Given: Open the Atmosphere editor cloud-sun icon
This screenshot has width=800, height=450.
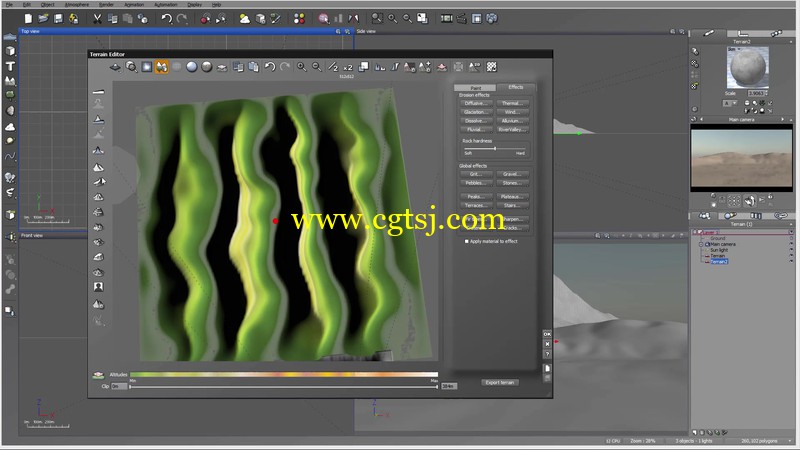Looking at the screenshot, I should tap(245, 19).
